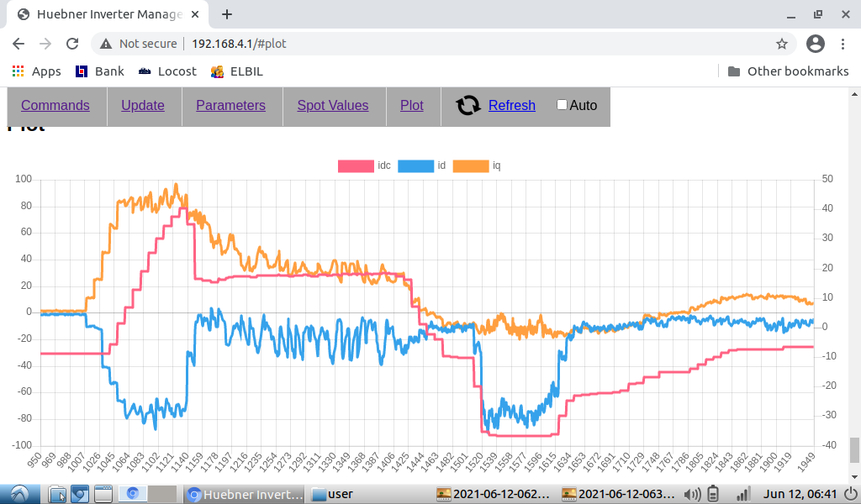The width and height of the screenshot is (861, 504).
Task: Bookmark this page with the star icon
Action: 782,44
